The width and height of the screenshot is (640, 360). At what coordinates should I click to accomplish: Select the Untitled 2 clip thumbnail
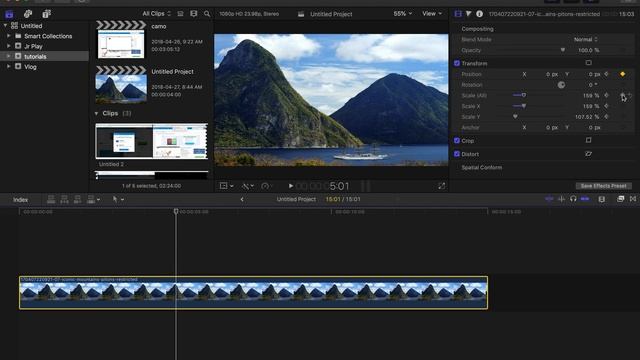pos(151,141)
